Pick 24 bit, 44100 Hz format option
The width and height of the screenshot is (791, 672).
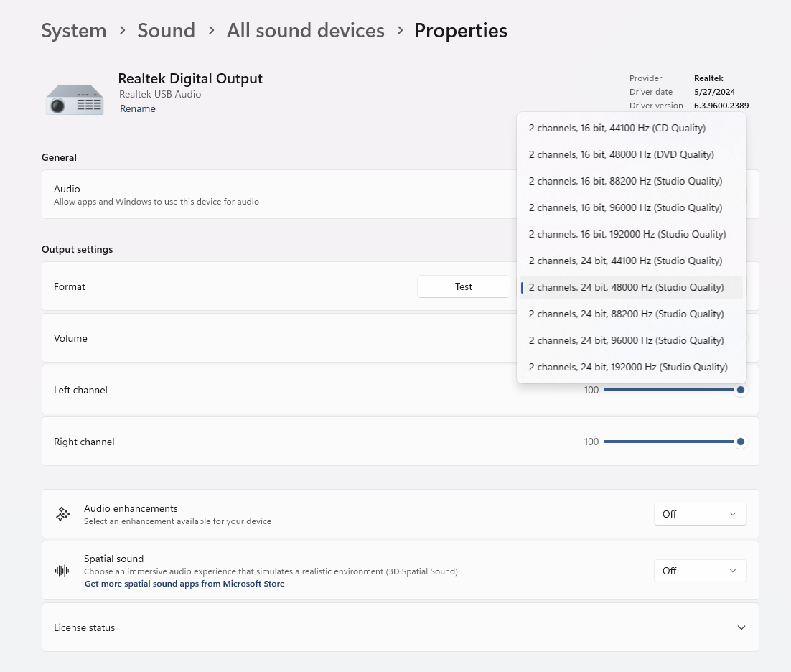(625, 261)
